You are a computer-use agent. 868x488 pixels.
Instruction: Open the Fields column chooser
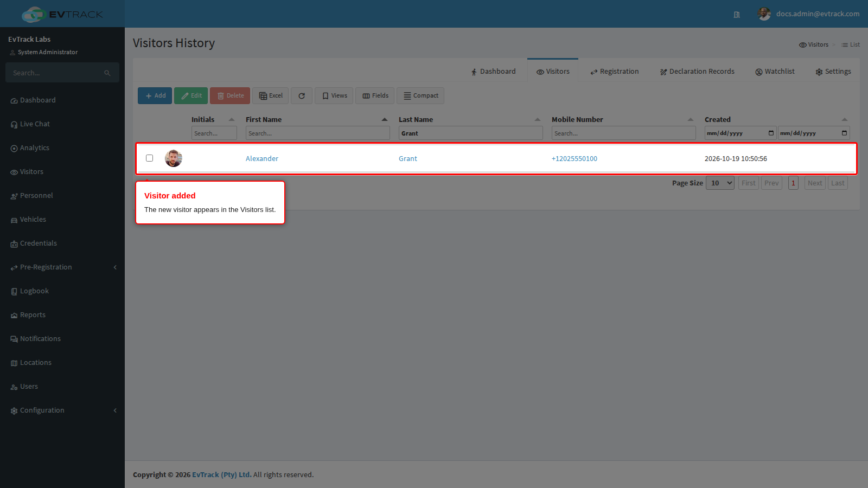coord(375,95)
